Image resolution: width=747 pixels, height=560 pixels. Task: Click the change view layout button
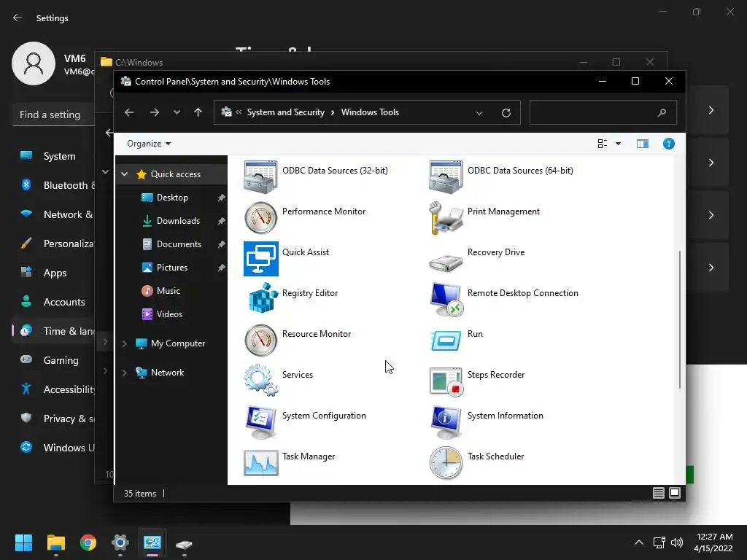[602, 144]
